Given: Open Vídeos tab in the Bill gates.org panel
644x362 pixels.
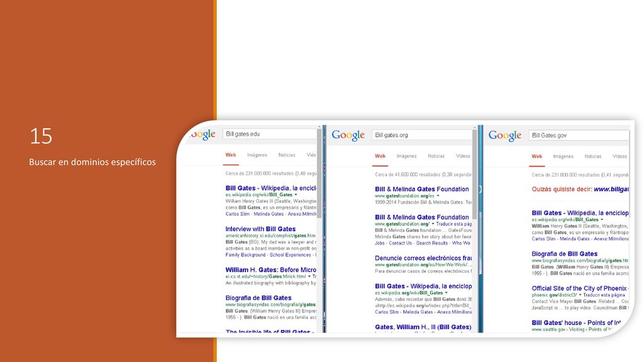Looking at the screenshot, I should click(x=463, y=156).
